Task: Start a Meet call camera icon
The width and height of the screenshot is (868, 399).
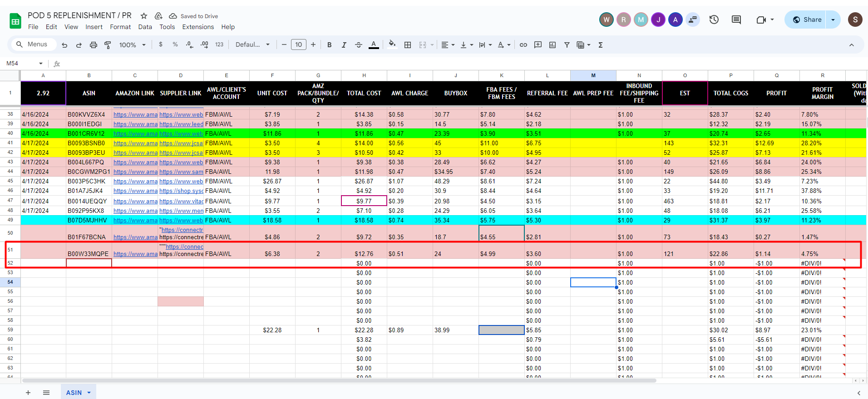Action: point(761,20)
